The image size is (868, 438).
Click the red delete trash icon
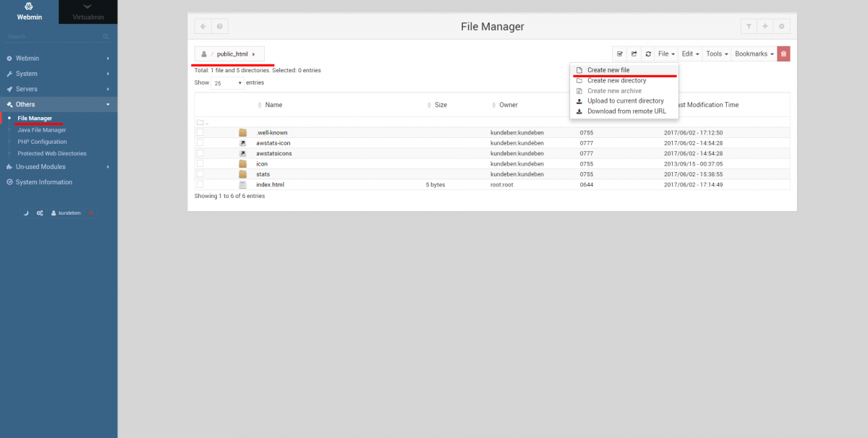pos(783,53)
